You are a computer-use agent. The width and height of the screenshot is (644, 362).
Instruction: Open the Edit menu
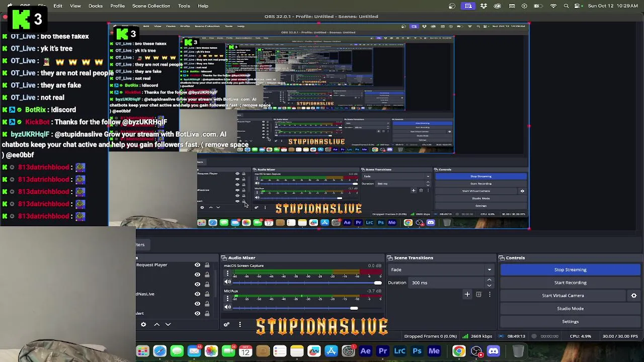pos(58,6)
